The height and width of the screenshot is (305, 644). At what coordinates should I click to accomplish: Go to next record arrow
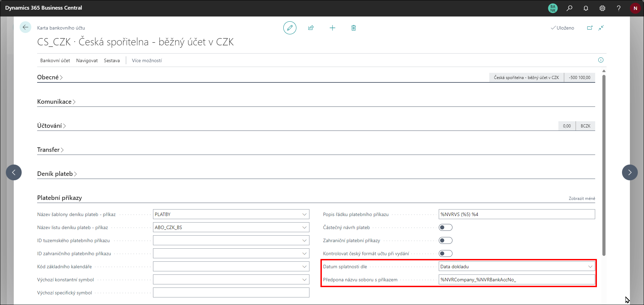click(630, 172)
